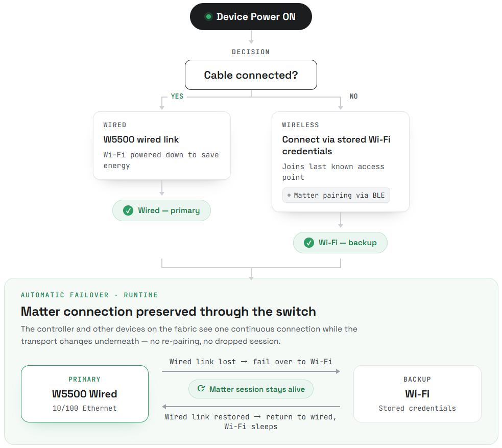Click the Wi-Fi — backup status badge

tap(340, 243)
